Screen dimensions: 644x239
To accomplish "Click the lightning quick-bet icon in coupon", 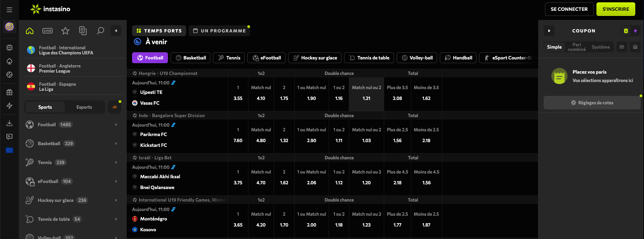I will [635, 31].
